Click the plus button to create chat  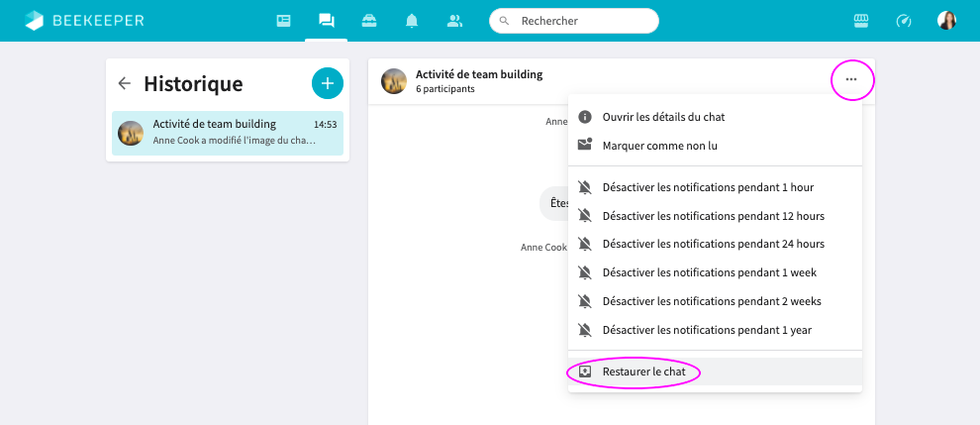click(x=327, y=83)
